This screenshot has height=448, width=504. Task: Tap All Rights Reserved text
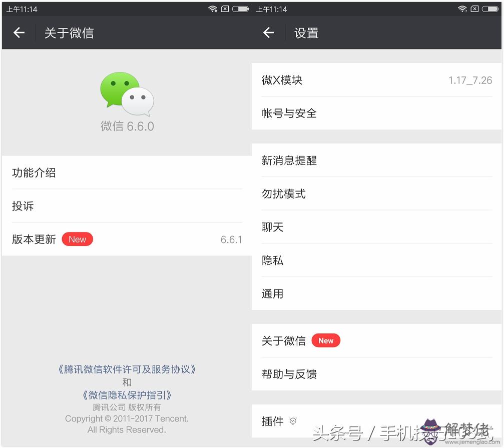tap(127, 429)
